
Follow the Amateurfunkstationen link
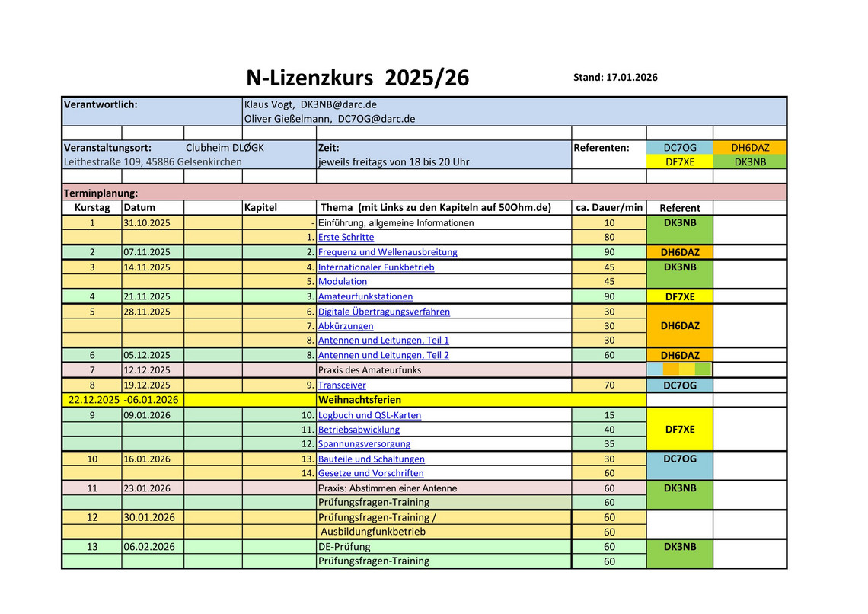coord(365,297)
